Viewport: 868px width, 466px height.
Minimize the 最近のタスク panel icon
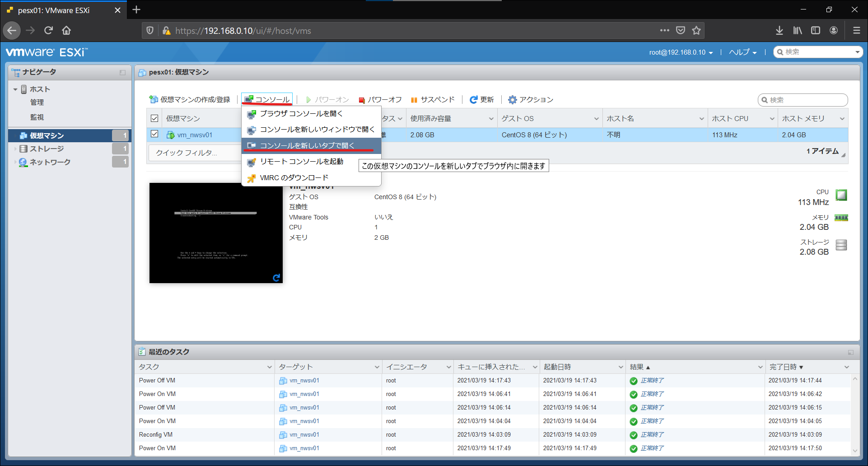851,352
